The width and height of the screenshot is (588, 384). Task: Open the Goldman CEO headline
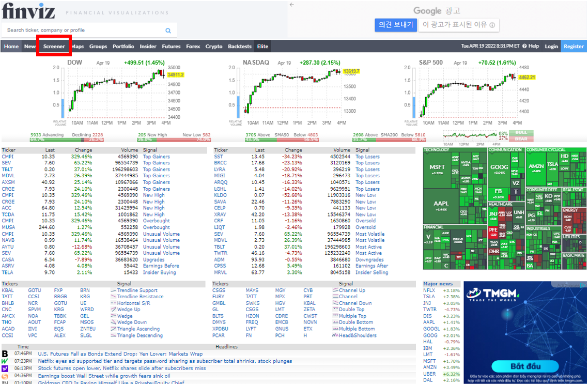coord(111,382)
